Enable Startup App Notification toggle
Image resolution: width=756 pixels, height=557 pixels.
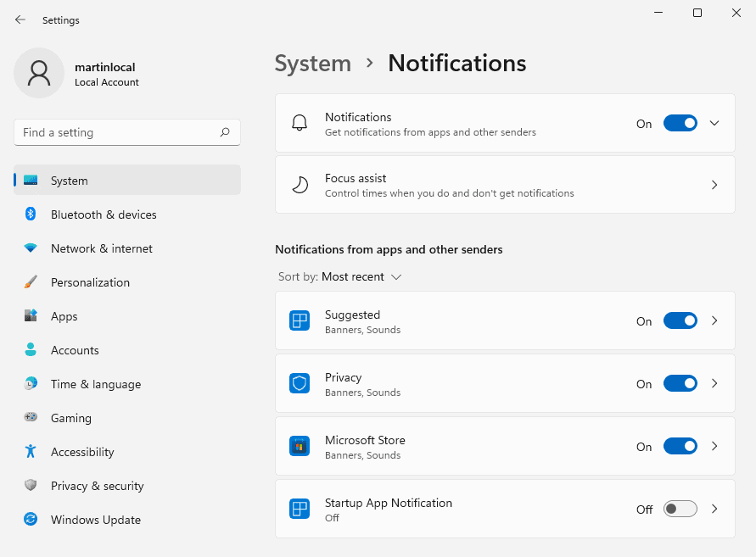680,509
